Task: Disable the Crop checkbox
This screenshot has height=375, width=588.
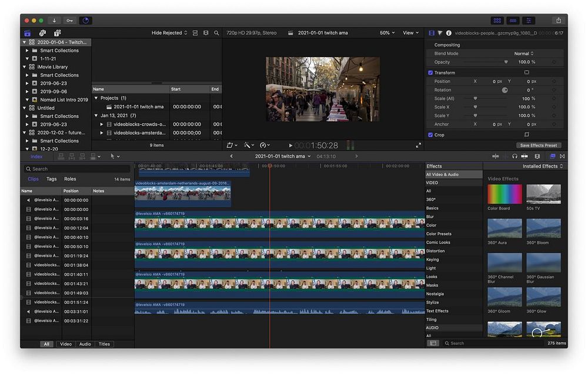Action: (430, 135)
